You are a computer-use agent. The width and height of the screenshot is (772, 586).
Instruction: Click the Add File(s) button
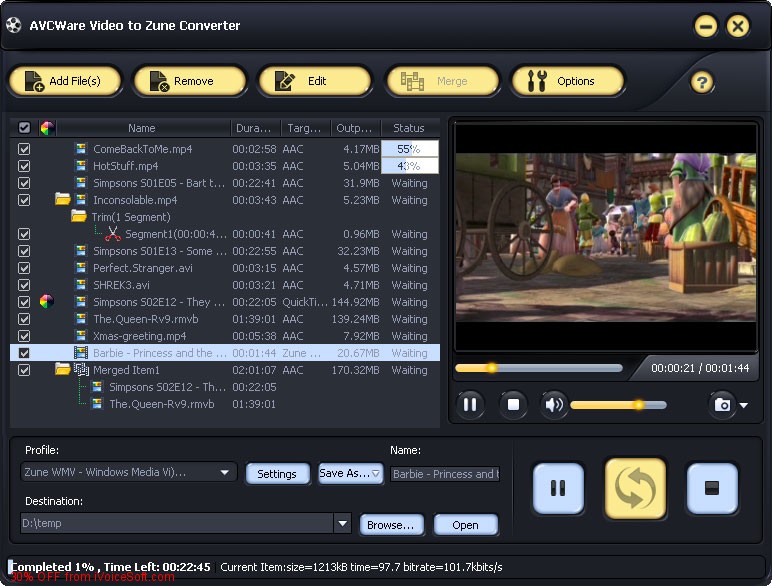pos(65,81)
